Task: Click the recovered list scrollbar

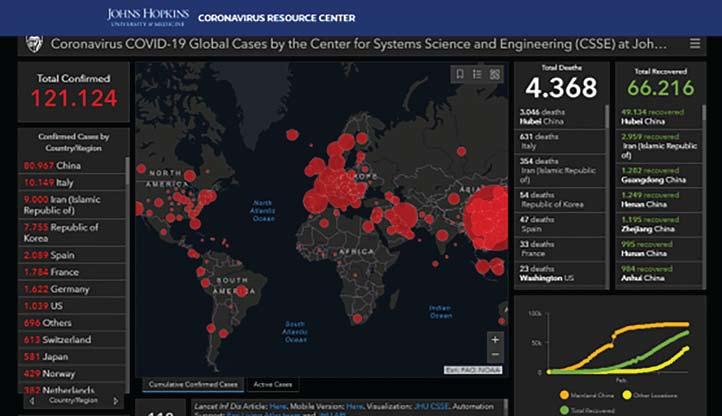Action: click(x=704, y=113)
